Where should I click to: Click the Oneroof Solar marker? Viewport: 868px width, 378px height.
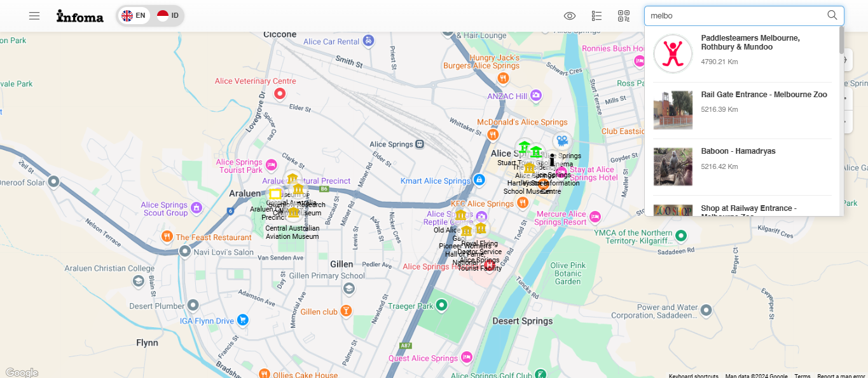tap(54, 182)
